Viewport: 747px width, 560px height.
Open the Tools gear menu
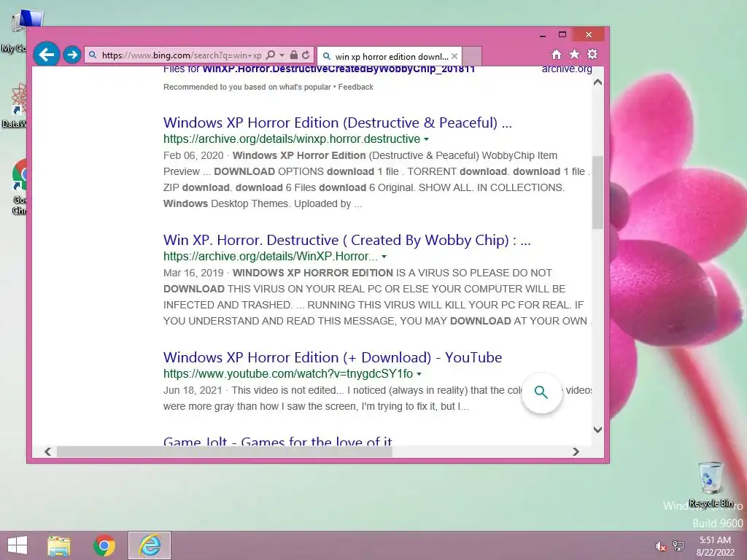592,54
